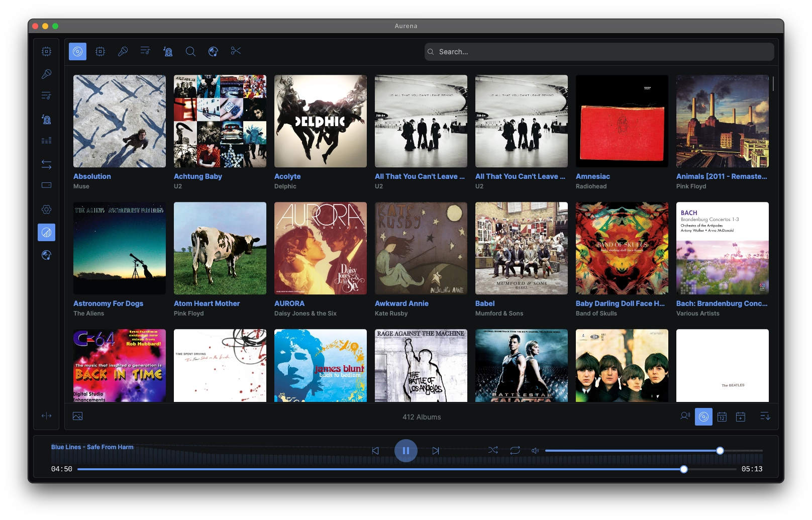Open the equalizer bars icon in sidebar
812x520 pixels.
(46, 141)
